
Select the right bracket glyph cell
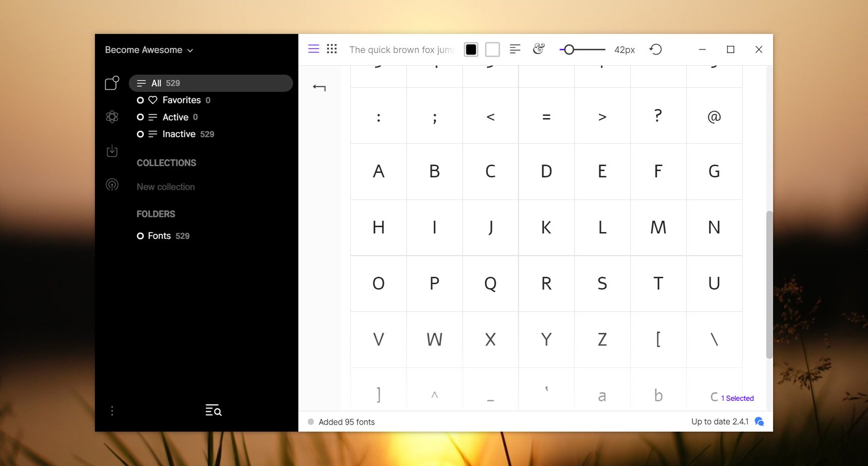(378, 390)
